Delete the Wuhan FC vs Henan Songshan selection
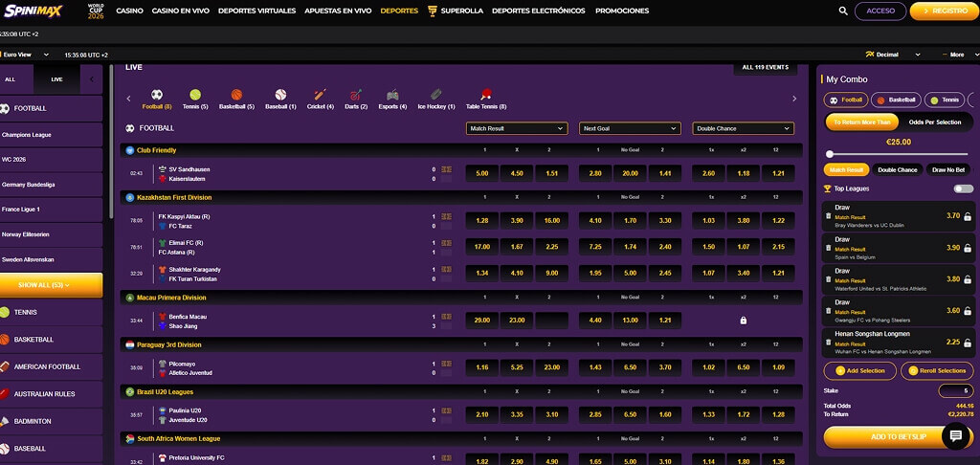The image size is (980, 465). tap(829, 343)
